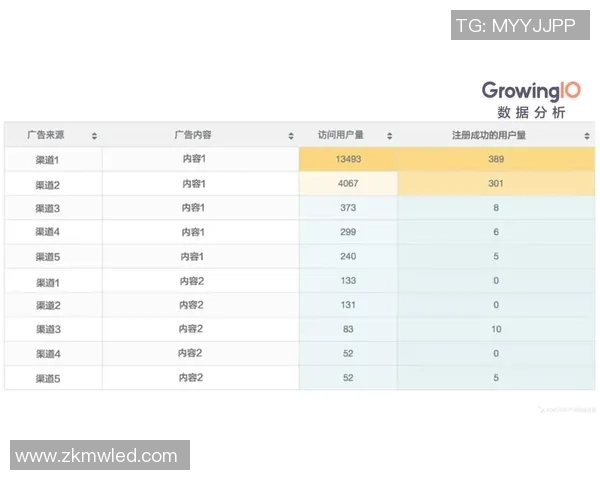
Task: Click the visitor count cell 299
Action: point(348,232)
